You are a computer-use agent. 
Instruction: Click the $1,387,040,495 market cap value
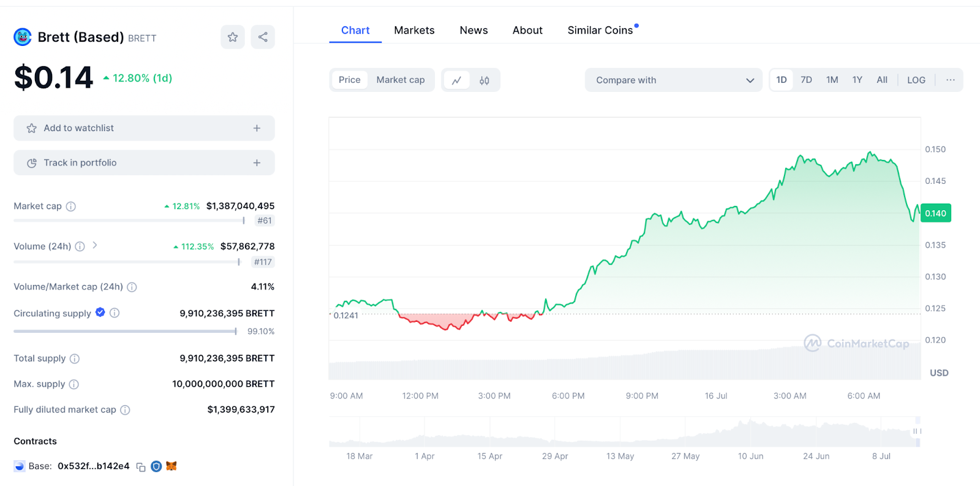240,207
